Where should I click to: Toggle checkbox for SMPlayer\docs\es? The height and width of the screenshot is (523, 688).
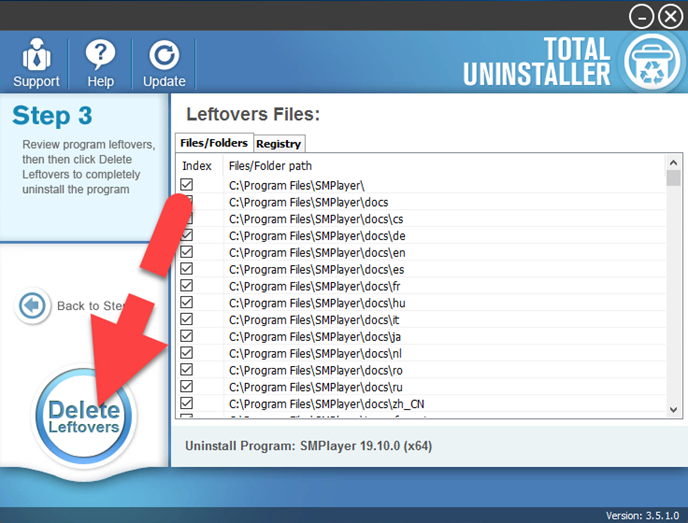tap(186, 269)
